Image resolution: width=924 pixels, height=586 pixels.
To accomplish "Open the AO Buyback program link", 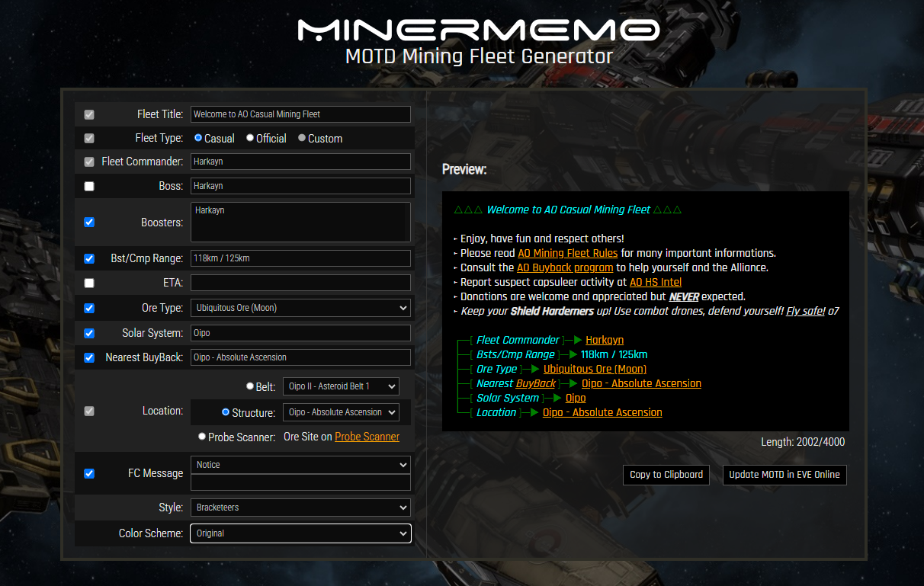I will [x=565, y=267].
